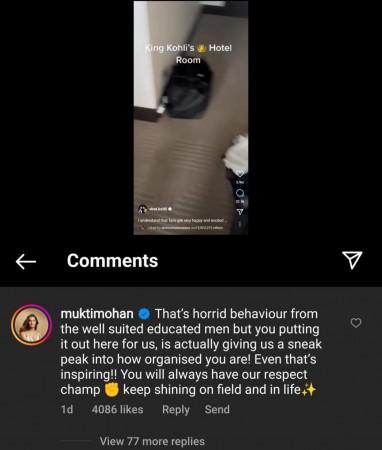
Task: Open the reel poster's small avatar
Action: [143, 209]
